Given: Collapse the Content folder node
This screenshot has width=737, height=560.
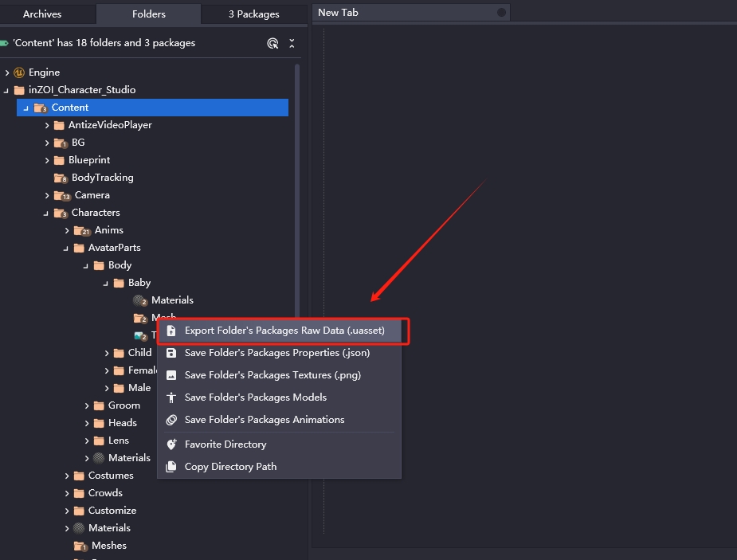Looking at the screenshot, I should click(25, 108).
